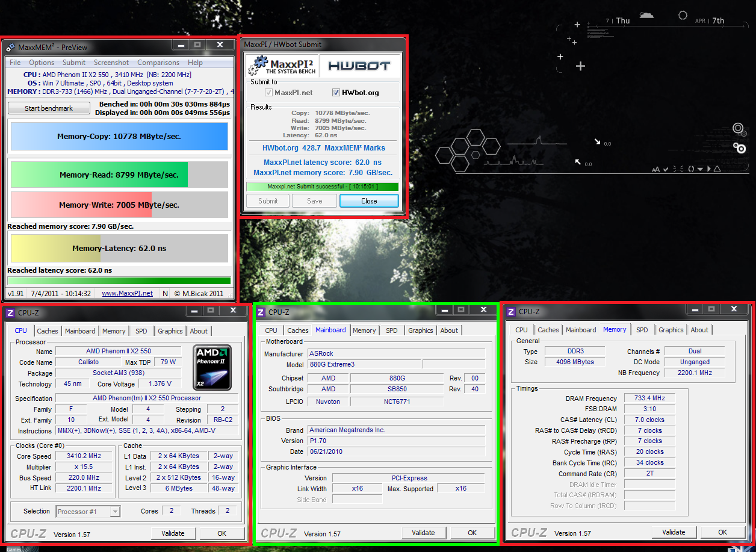Click the Start benchmark button

coord(49,108)
